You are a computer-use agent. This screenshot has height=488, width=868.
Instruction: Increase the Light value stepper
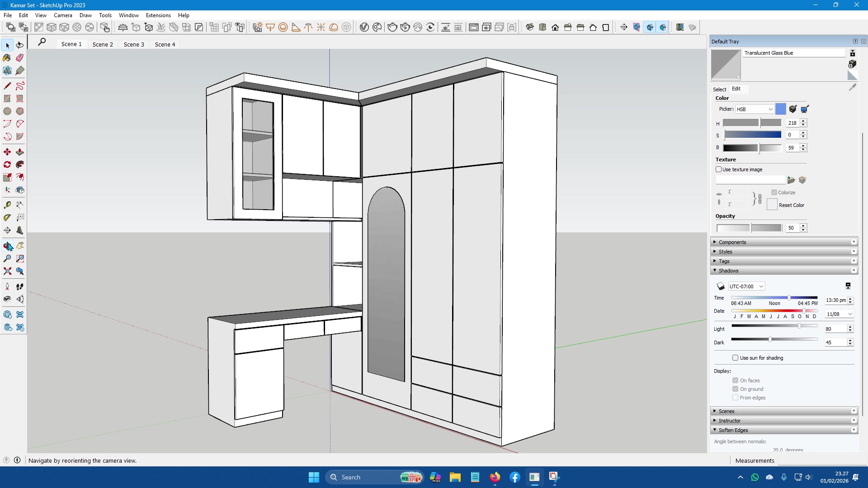pos(850,327)
